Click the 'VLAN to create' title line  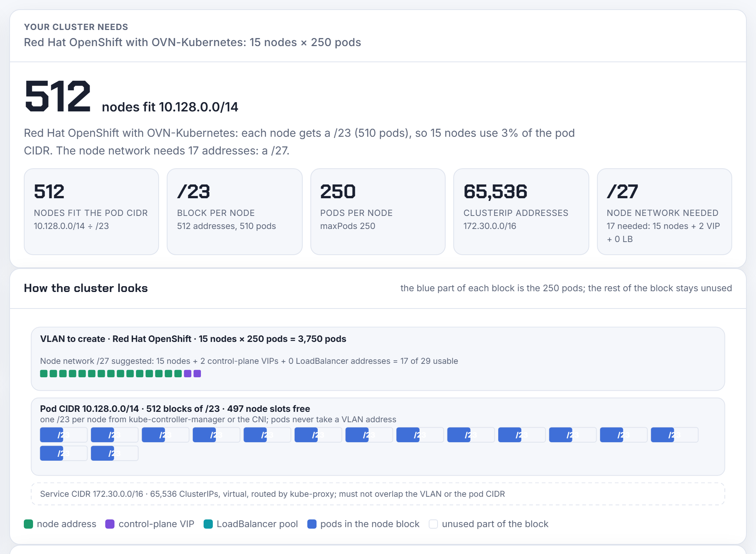[x=193, y=339]
